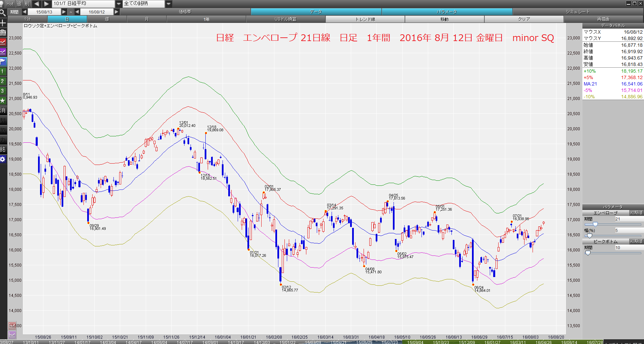Click the start date field 15/08/13

44,12
